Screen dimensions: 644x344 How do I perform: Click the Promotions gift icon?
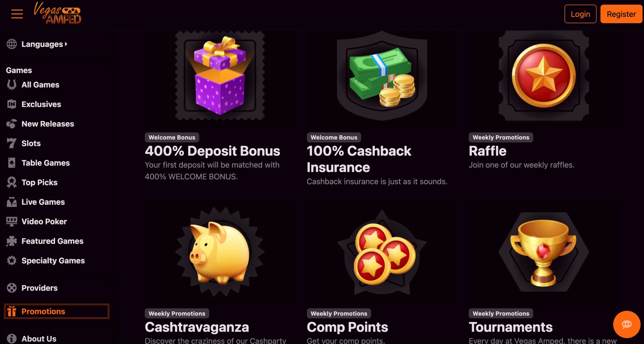tap(12, 311)
